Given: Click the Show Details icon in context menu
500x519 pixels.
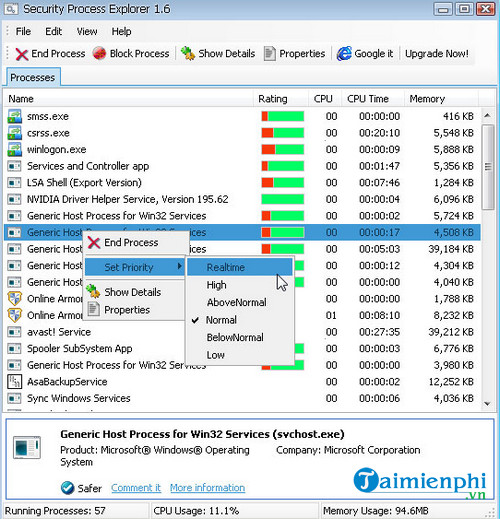Looking at the screenshot, I should [93, 292].
